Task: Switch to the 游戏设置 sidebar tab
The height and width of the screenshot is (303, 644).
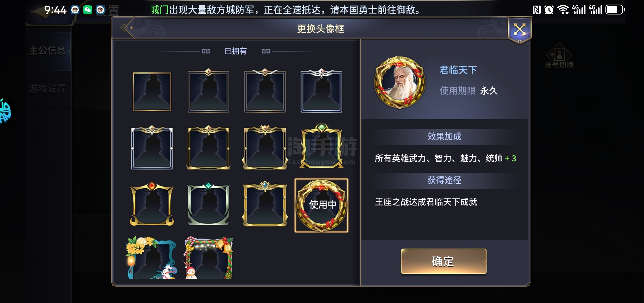Action: pyautogui.click(x=48, y=89)
